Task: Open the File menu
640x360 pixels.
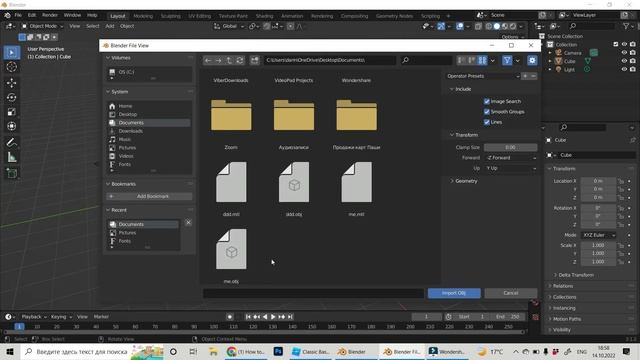Action: 18,16
